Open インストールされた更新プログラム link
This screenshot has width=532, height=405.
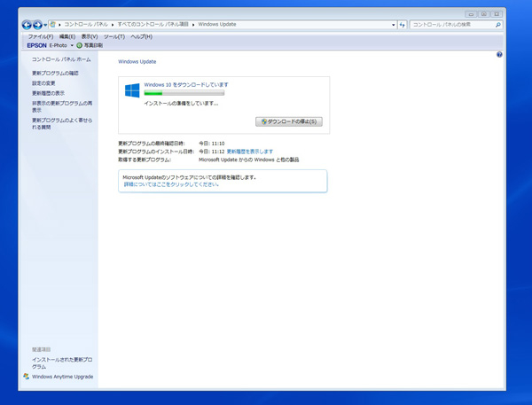point(62,363)
